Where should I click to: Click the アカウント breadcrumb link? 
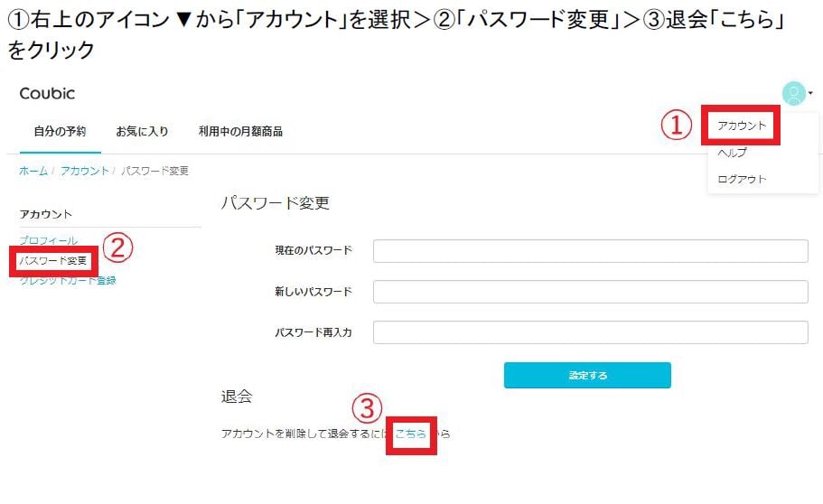tap(84, 171)
